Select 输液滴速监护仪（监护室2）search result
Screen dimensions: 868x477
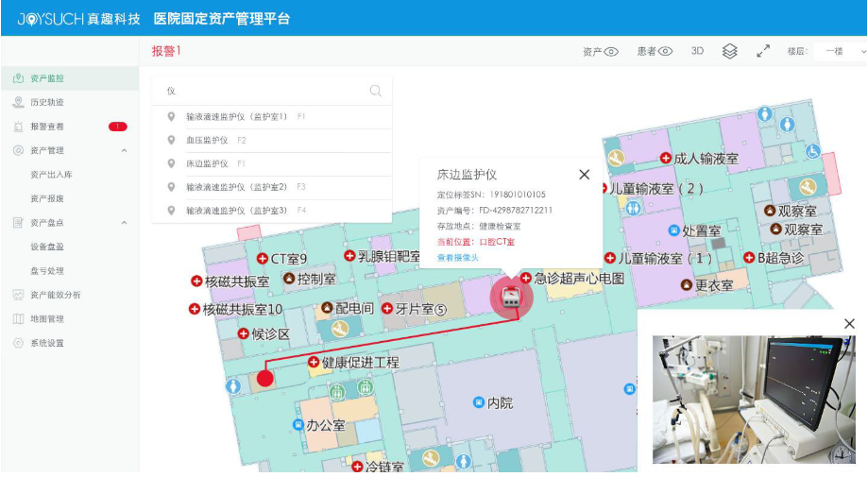[271, 187]
